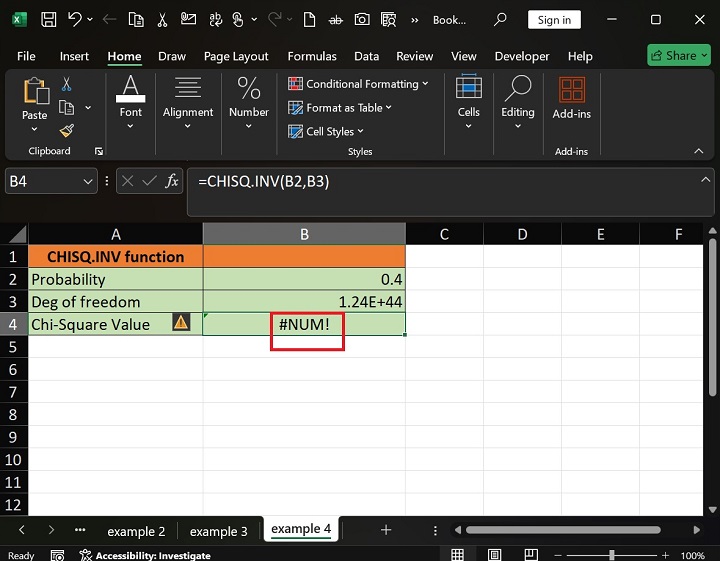Viewport: 720px width, 561px height.
Task: Open the Formulas ribbon tab
Action: [x=310, y=57]
